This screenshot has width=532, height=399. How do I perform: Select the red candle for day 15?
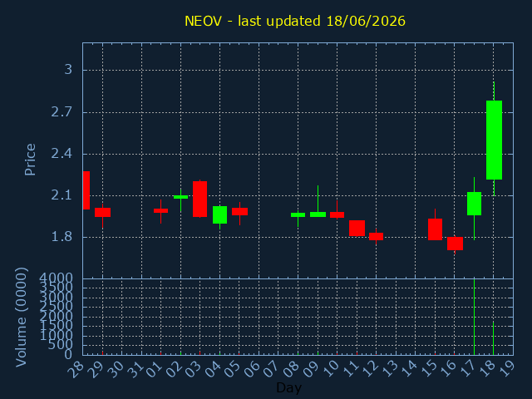pyautogui.click(x=435, y=229)
